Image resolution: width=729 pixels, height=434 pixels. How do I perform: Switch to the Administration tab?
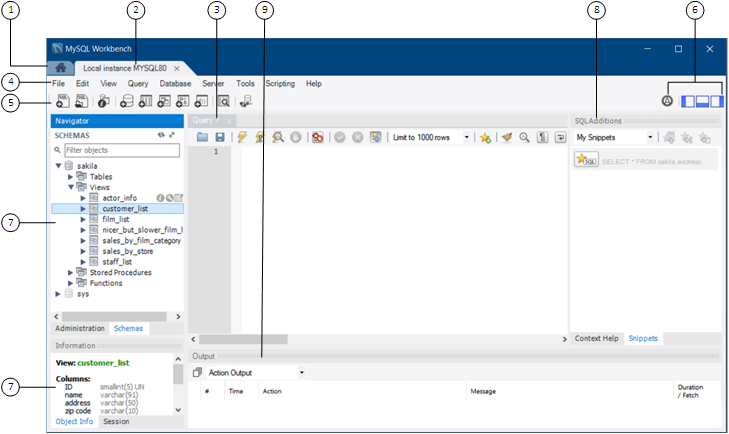(80, 328)
